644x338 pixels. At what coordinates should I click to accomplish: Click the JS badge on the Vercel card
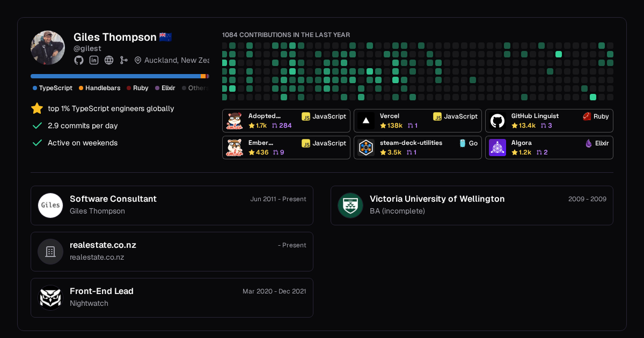[437, 116]
